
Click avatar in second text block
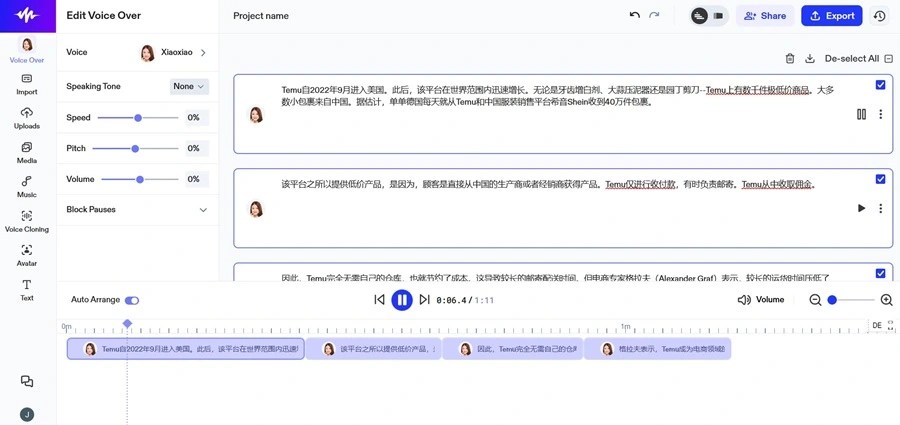pos(256,208)
